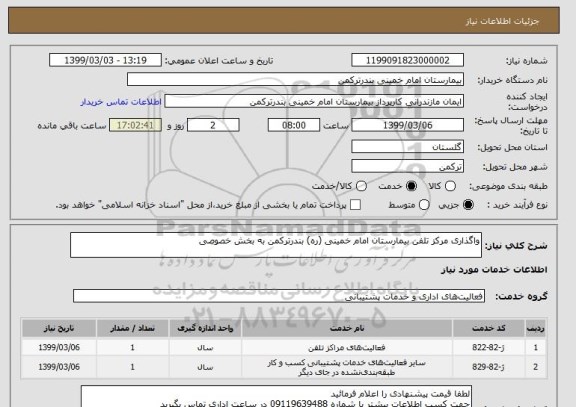Click the deadline hour field 08:00

point(294,125)
